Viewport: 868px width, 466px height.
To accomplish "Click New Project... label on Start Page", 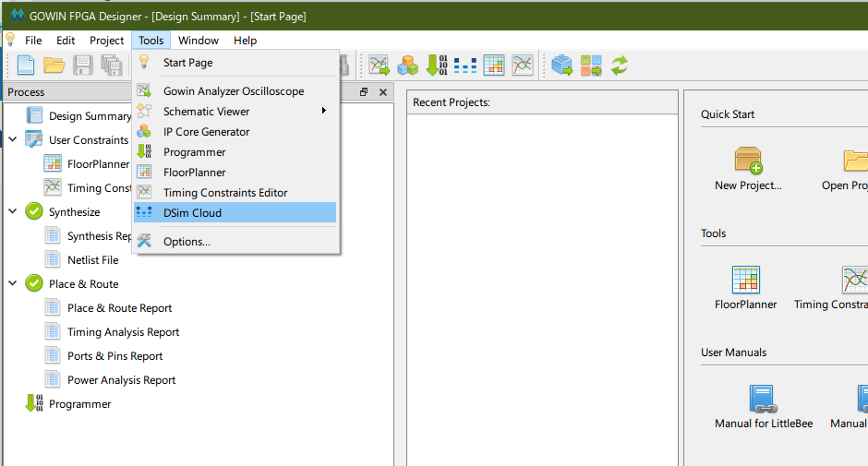I will coord(748,185).
